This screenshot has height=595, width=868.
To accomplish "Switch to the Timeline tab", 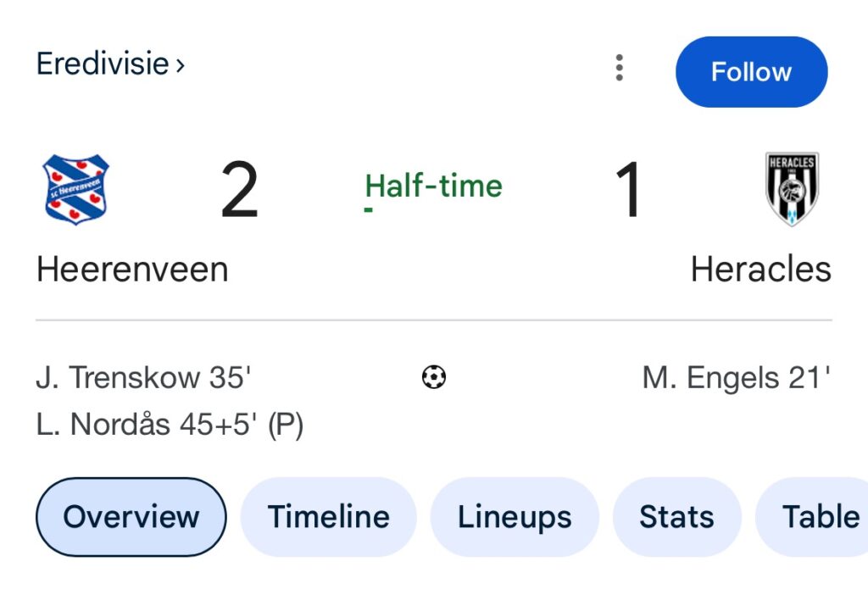I will tap(329, 516).
